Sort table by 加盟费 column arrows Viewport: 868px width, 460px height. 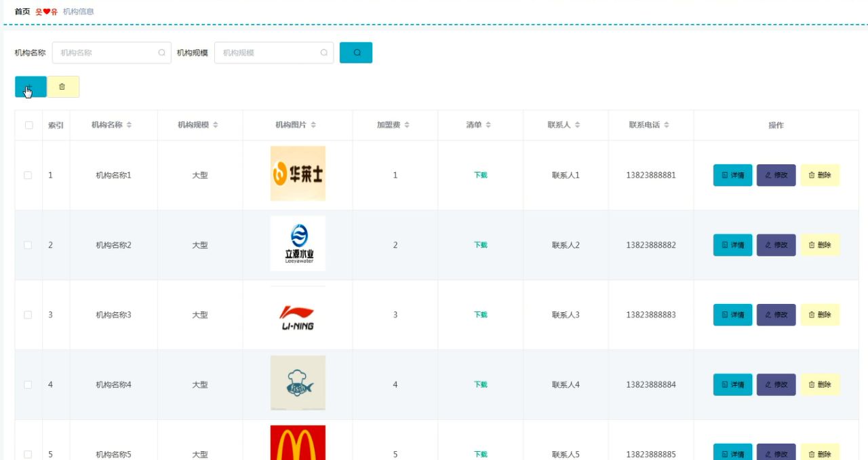tap(407, 126)
